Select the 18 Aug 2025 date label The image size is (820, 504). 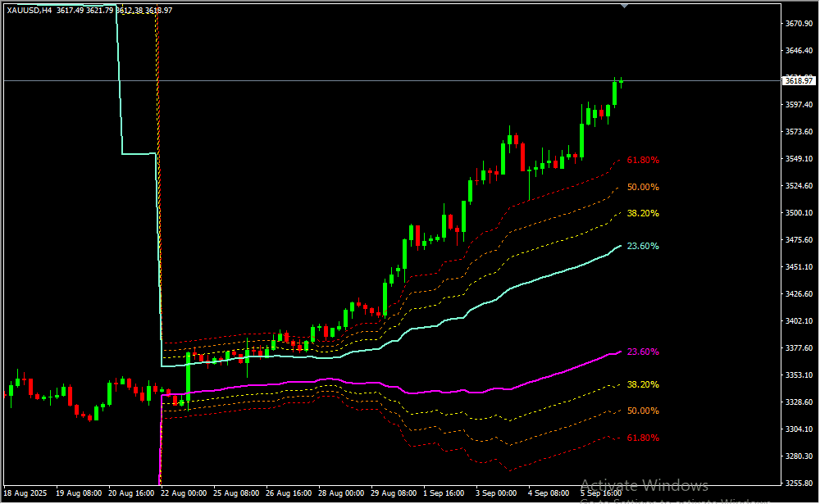[25, 494]
